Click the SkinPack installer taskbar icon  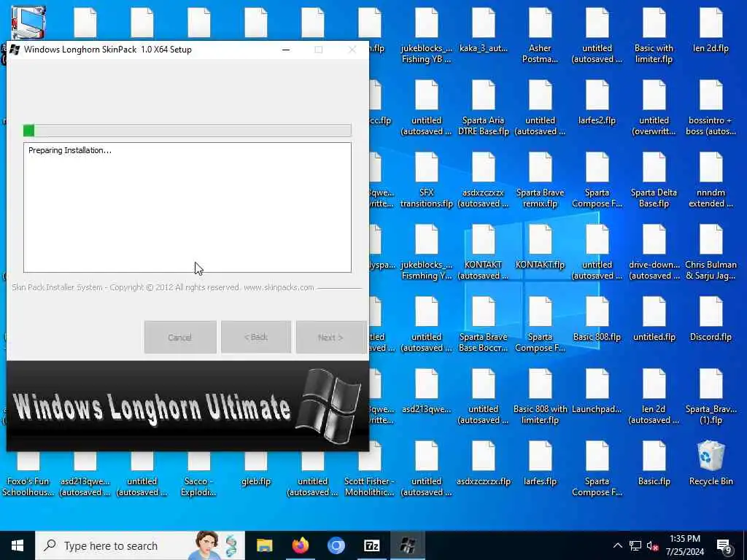pos(407,545)
